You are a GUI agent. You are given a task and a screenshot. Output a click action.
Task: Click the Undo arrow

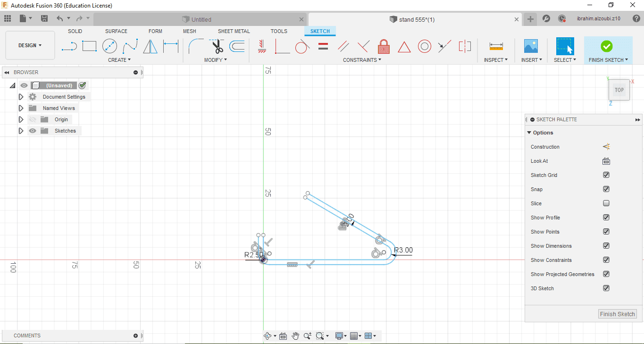tap(59, 18)
